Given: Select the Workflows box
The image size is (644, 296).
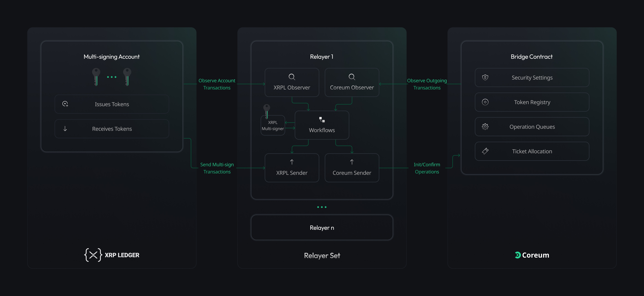Looking at the screenshot, I should (x=322, y=125).
